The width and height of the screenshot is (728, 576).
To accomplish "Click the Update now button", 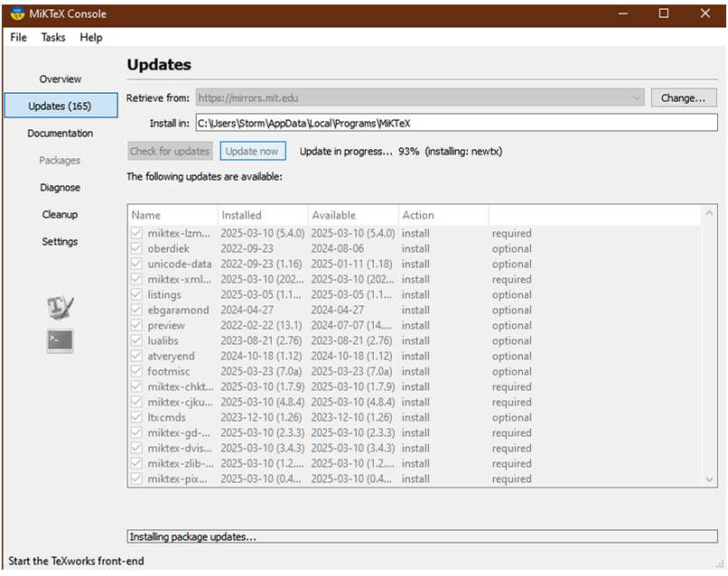I will point(253,152).
